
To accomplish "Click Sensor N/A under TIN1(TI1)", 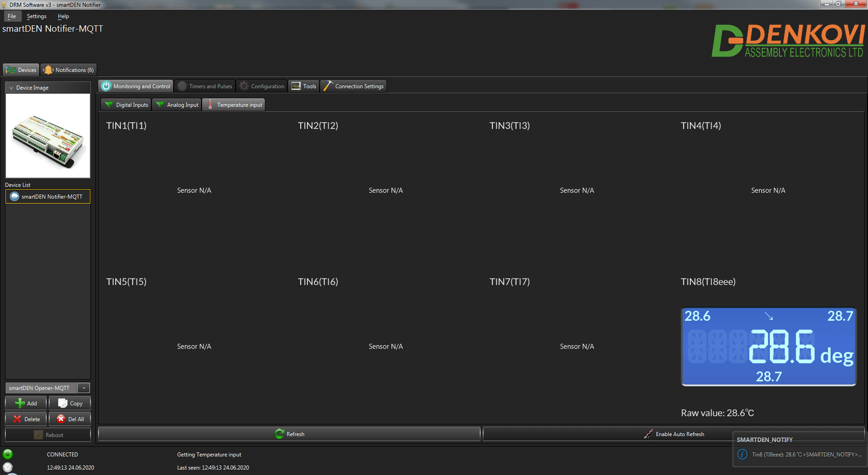I will pos(194,190).
